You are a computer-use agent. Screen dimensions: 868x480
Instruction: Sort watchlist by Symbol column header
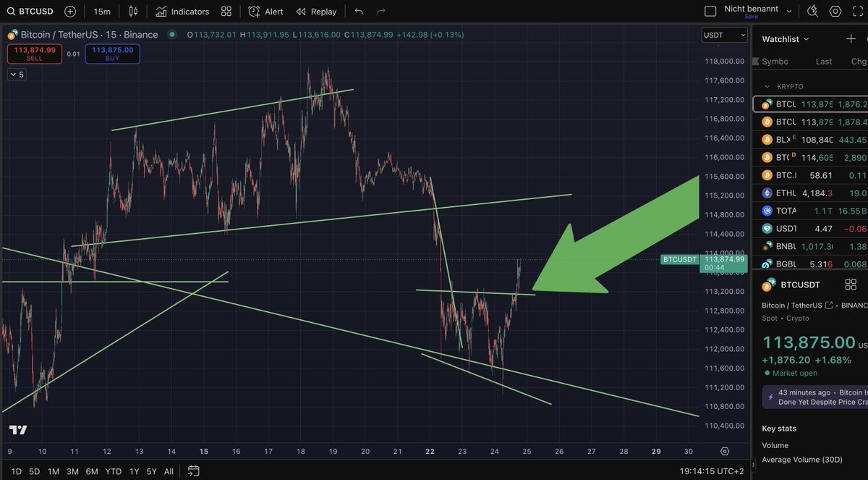tap(775, 62)
